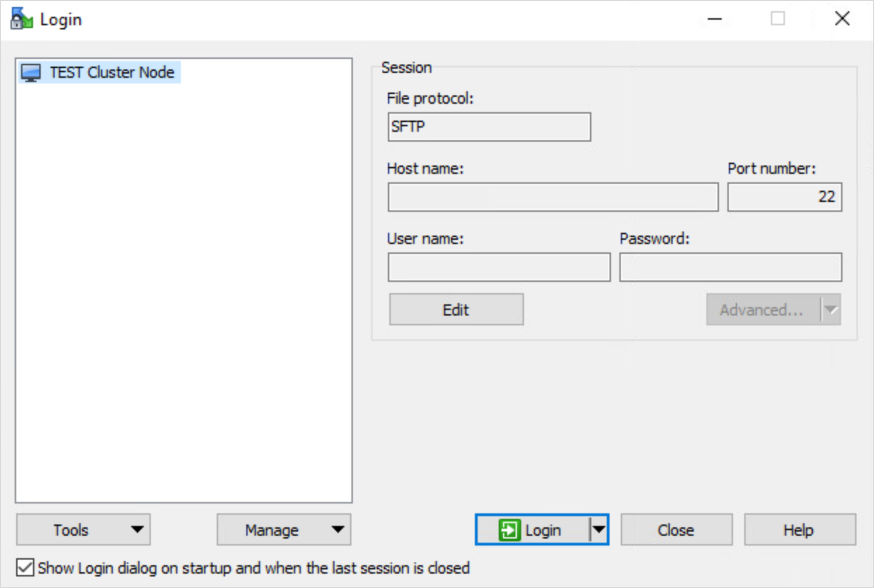
Task: Uncheck Show Login dialog on startup checkbox
Action: click(25, 568)
